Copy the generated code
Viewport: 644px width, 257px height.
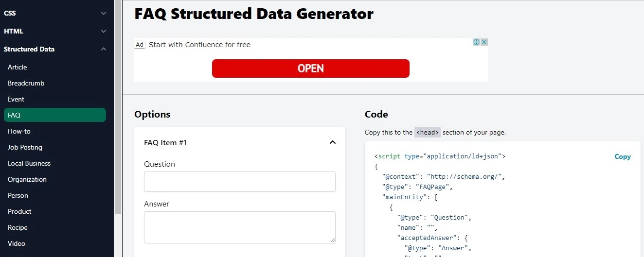click(623, 156)
